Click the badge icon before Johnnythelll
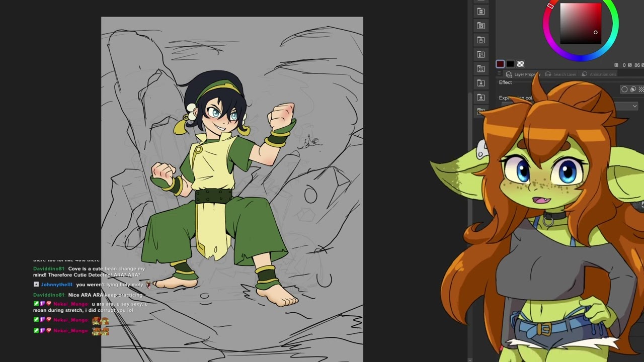Viewport: 644px width, 362px height. pos(36,285)
